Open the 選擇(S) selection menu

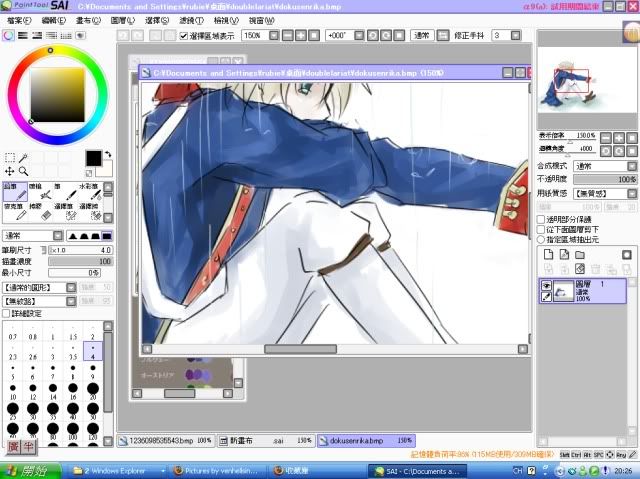pos(157,20)
